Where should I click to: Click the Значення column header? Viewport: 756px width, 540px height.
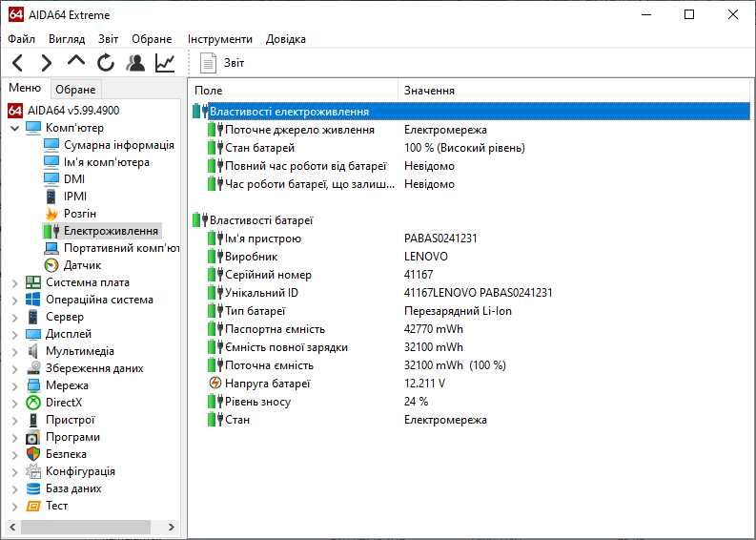point(574,91)
